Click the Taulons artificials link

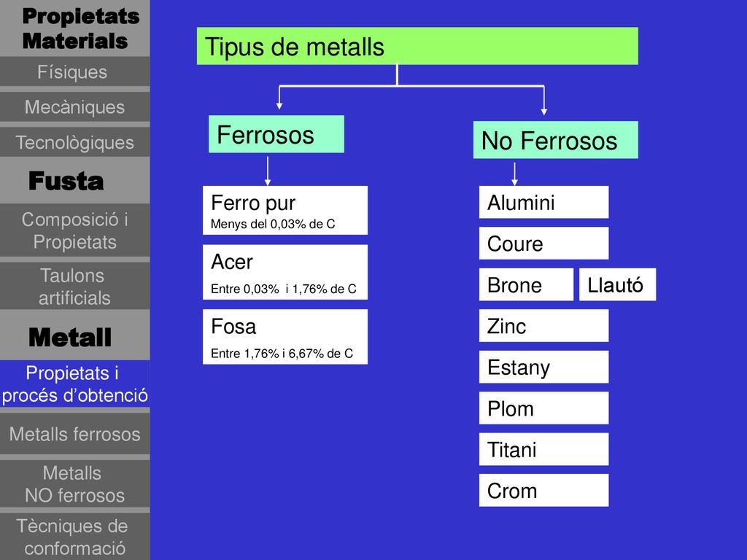pos(75,286)
